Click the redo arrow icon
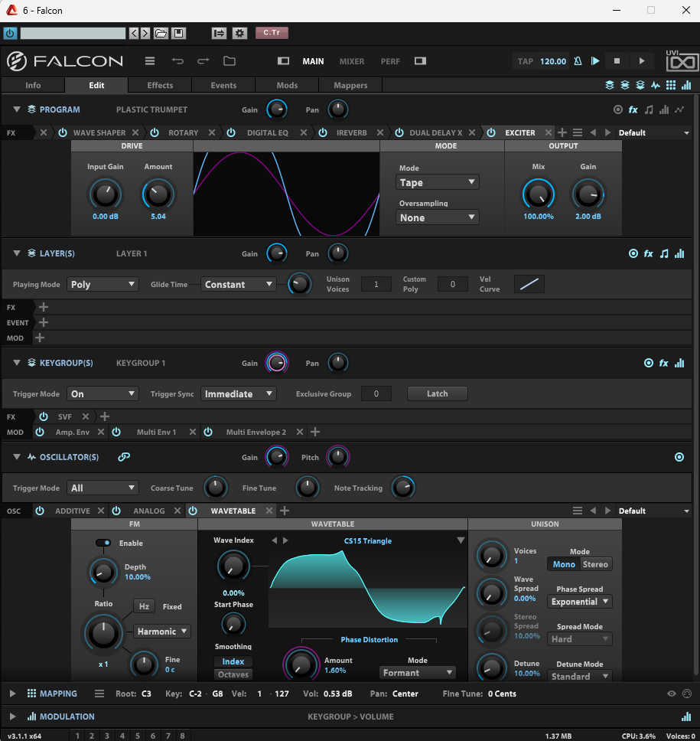700x741 pixels. [203, 61]
